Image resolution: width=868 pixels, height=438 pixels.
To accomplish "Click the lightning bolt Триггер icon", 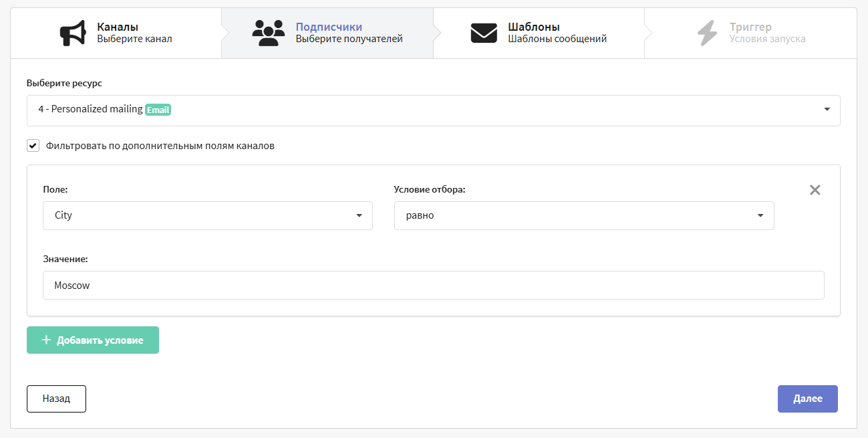I will click(707, 33).
